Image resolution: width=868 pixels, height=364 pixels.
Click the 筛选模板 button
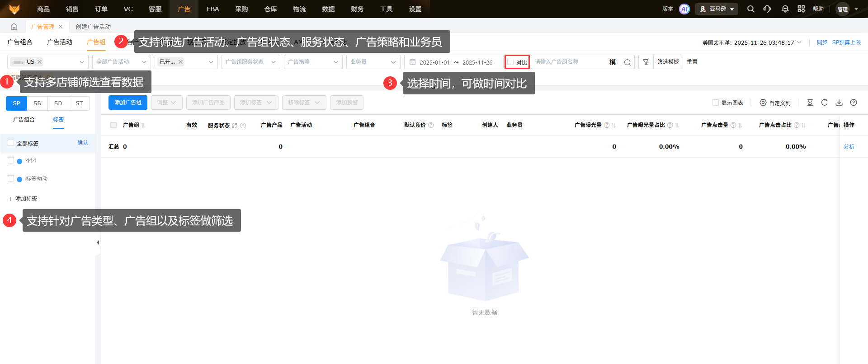(668, 62)
